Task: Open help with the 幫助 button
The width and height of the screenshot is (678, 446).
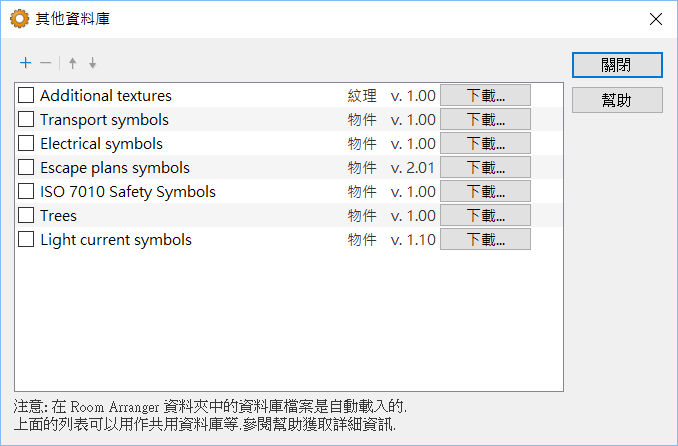Action: (x=617, y=100)
